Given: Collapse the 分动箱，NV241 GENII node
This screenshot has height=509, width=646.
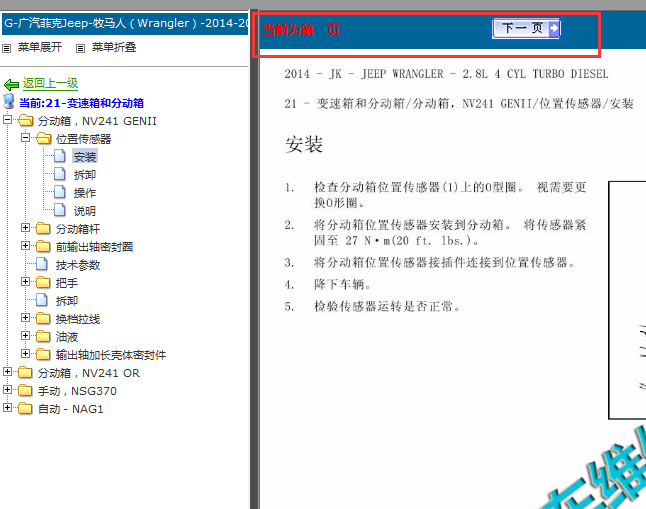Looking at the screenshot, I should pos(7,120).
